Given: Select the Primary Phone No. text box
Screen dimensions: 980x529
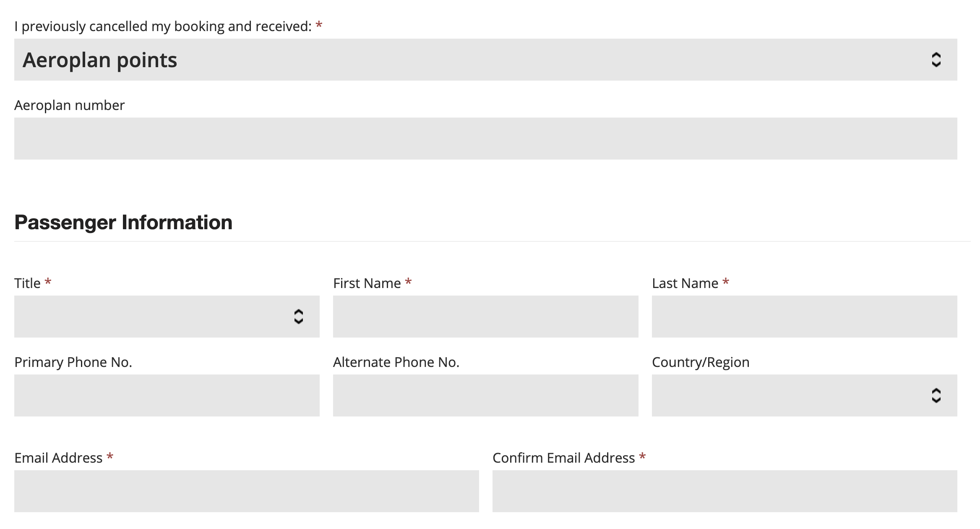Looking at the screenshot, I should 167,395.
